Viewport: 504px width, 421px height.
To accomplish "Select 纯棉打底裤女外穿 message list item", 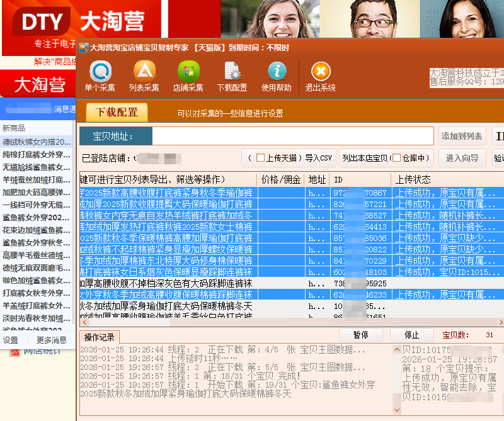I will coord(37,155).
